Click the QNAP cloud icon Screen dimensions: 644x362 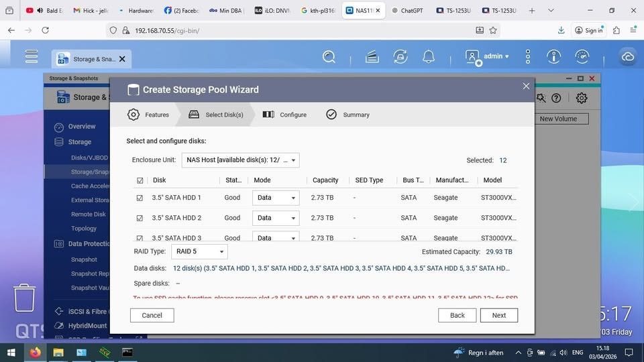point(628,57)
